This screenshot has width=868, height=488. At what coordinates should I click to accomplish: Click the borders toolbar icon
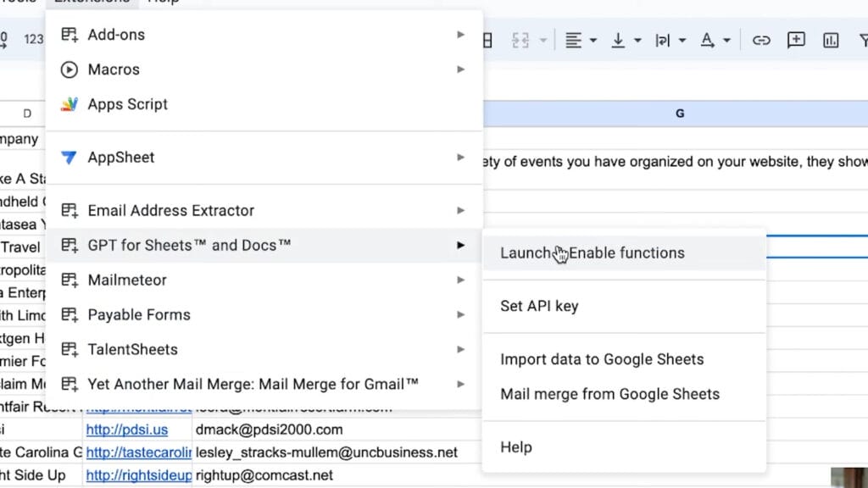[x=487, y=41]
